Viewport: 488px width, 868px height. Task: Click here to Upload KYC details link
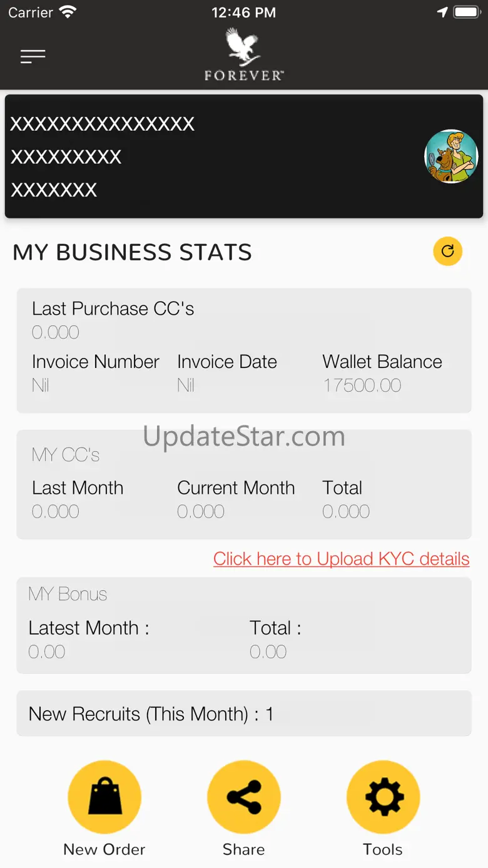[342, 559]
